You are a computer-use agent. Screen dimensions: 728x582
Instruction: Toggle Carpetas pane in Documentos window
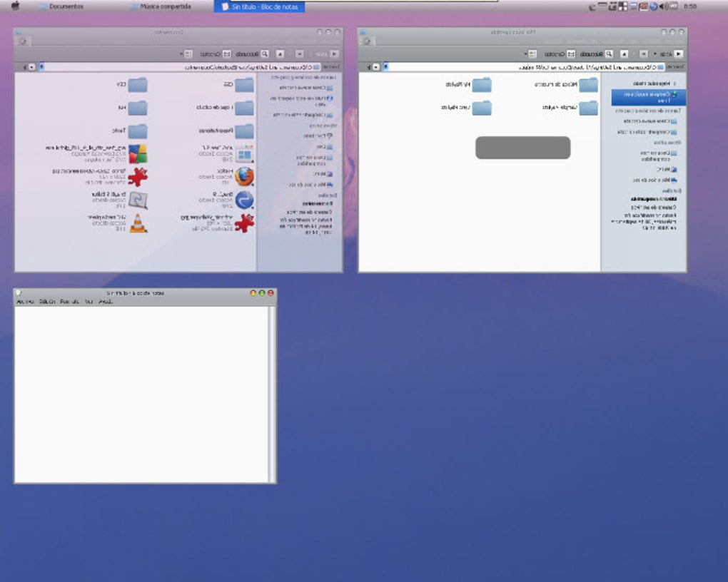coord(216,53)
